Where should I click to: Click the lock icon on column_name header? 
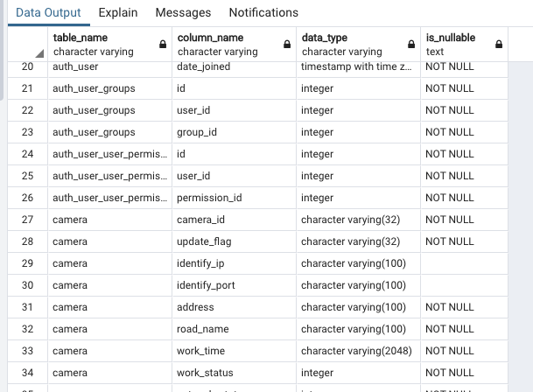click(x=287, y=45)
